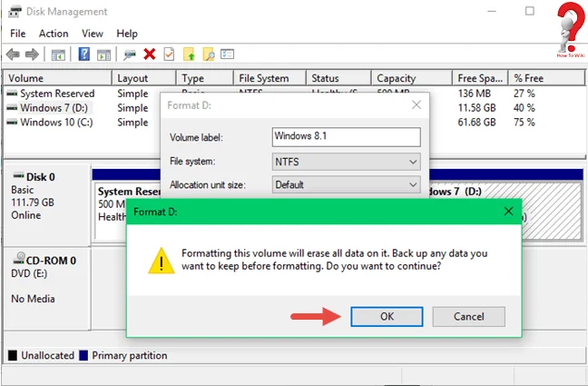Click Cancel in the format warning dialog
The width and height of the screenshot is (588, 386).
coord(469,317)
